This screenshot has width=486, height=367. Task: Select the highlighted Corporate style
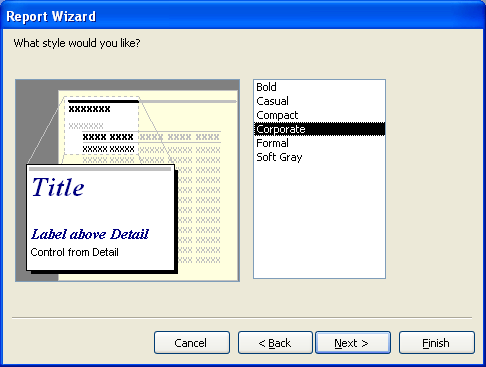pos(319,129)
